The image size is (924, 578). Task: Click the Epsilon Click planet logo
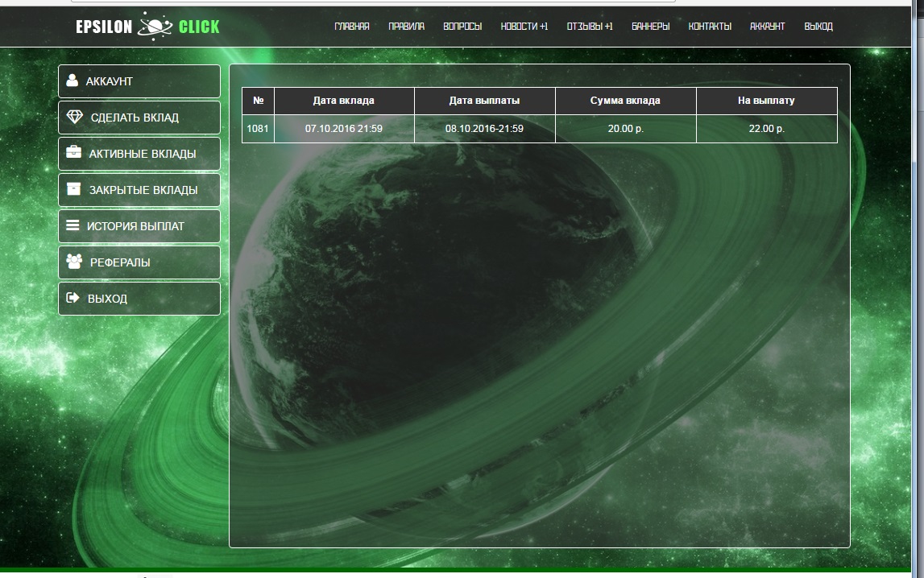point(155,26)
